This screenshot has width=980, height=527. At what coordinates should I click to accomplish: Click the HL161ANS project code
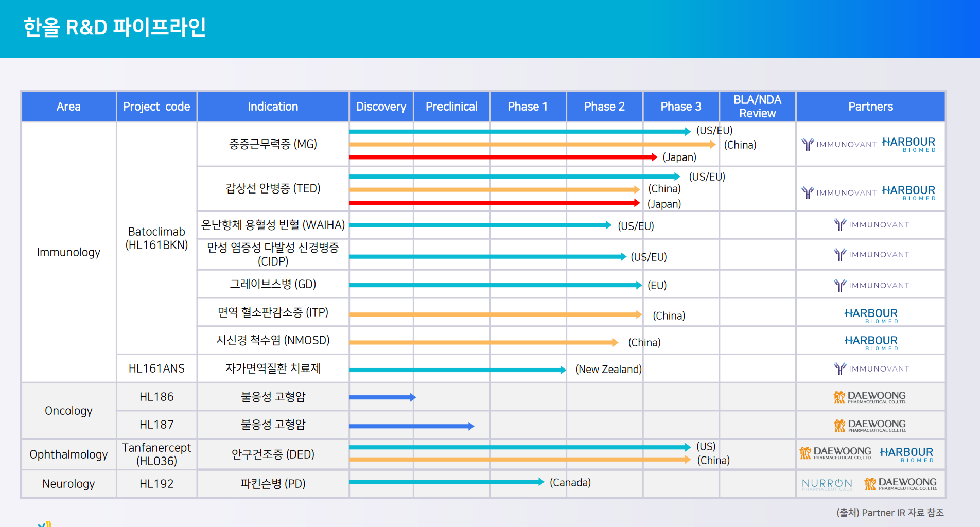pyautogui.click(x=156, y=368)
